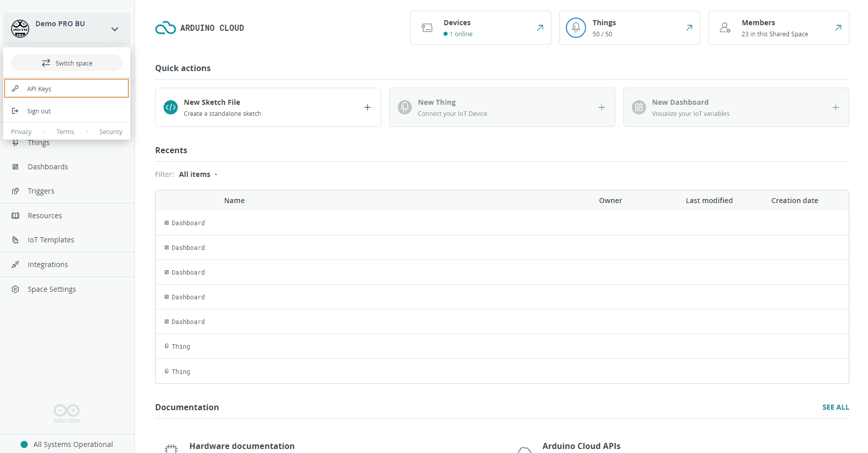Choose Sign out from the menu
The height and width of the screenshot is (453, 868).
coord(39,111)
